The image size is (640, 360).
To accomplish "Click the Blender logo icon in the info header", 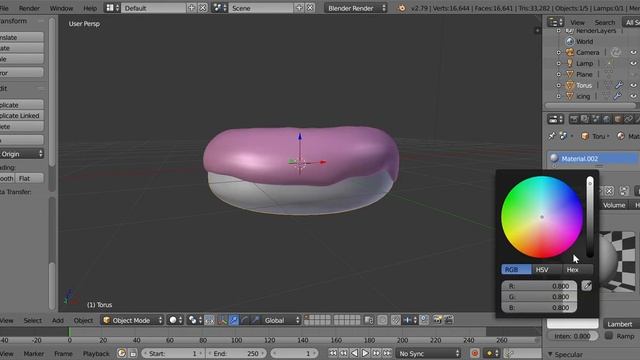I will [x=402, y=8].
